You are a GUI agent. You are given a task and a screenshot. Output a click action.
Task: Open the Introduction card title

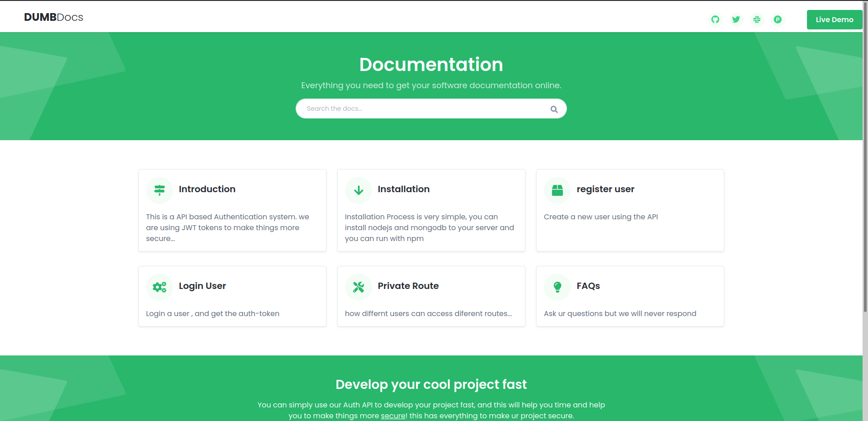(207, 189)
